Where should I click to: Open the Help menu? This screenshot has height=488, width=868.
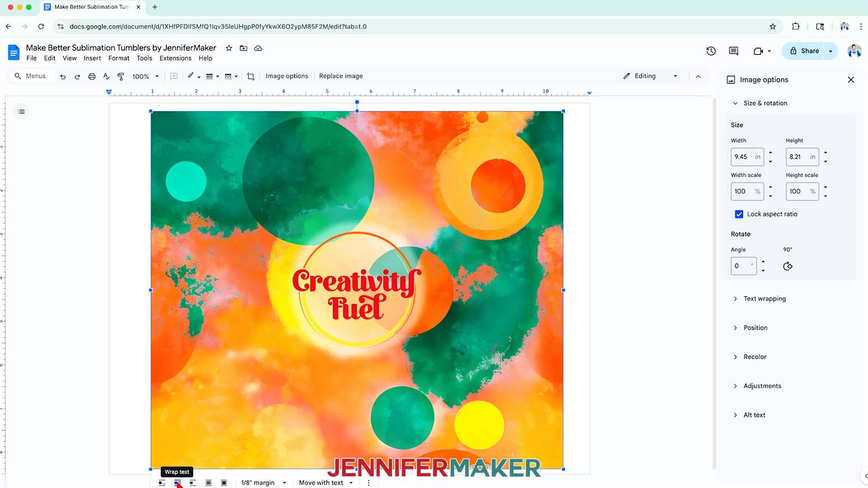pyautogui.click(x=206, y=58)
